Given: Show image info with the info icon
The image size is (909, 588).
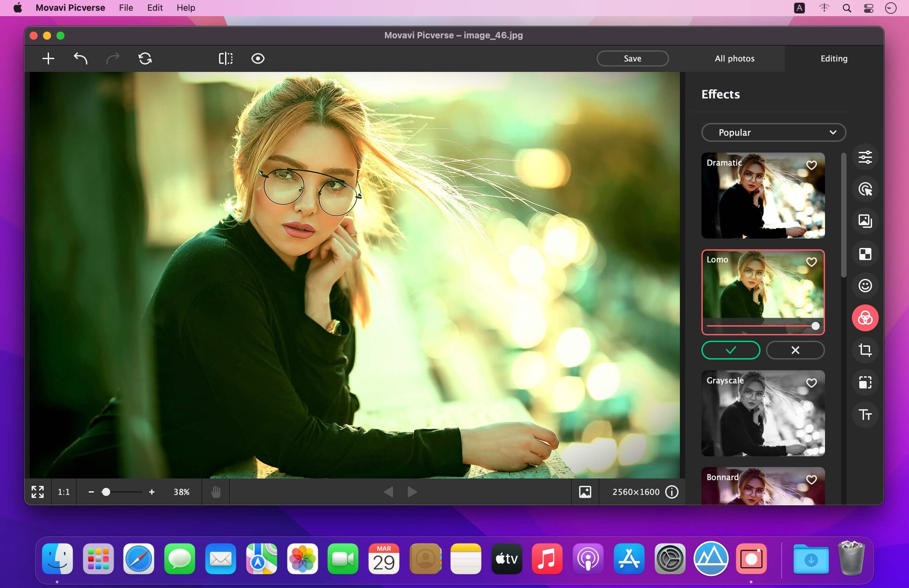Looking at the screenshot, I should pos(672,492).
